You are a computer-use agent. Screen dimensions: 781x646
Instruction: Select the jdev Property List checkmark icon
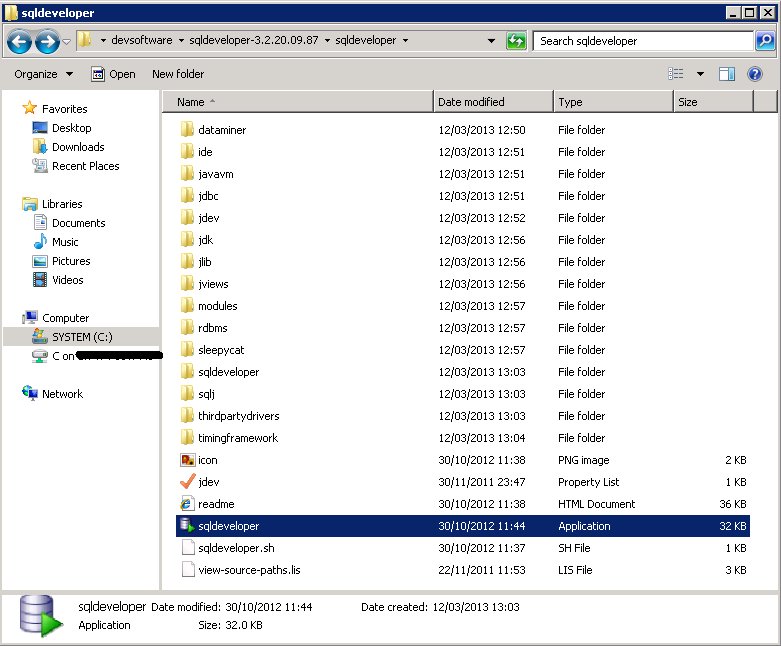187,482
